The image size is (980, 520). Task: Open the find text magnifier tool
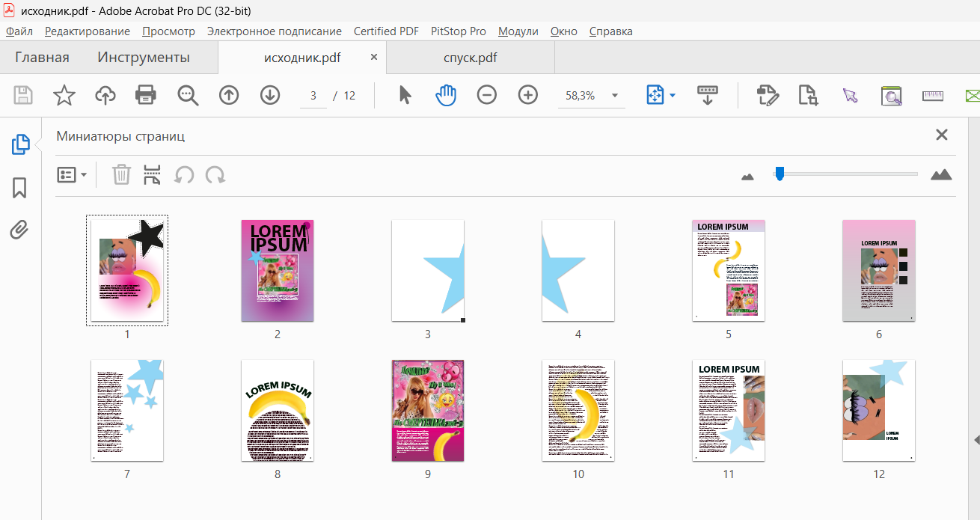pos(188,95)
